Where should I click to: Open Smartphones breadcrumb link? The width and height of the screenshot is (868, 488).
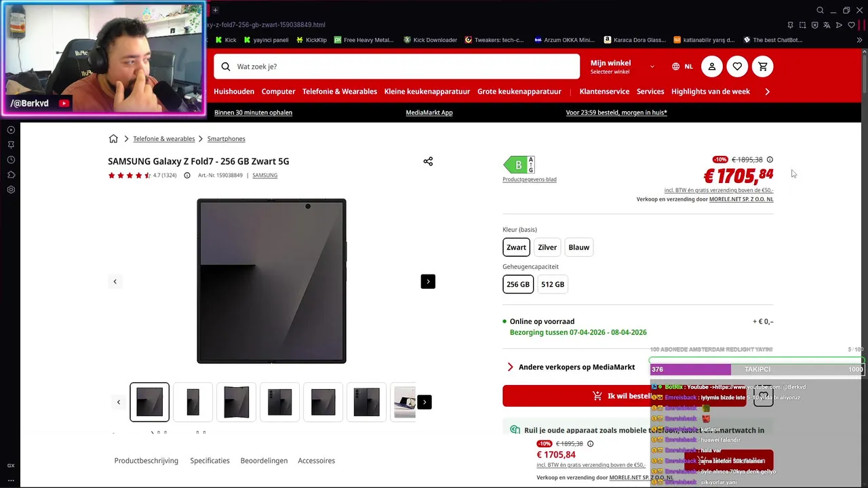(x=226, y=139)
